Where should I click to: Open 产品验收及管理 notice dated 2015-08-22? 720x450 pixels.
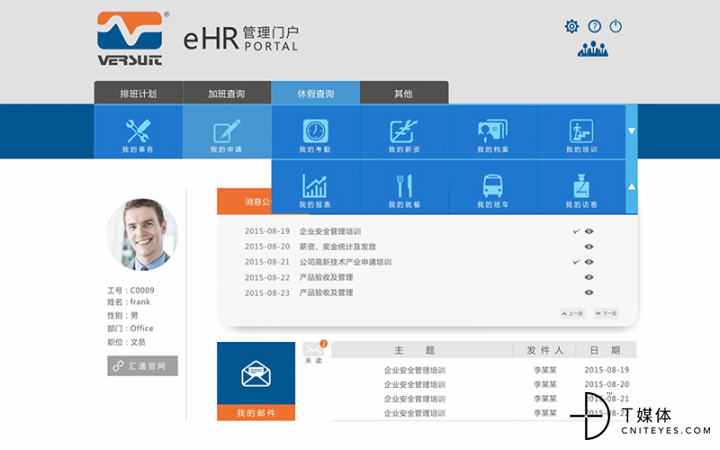pyautogui.click(x=326, y=277)
